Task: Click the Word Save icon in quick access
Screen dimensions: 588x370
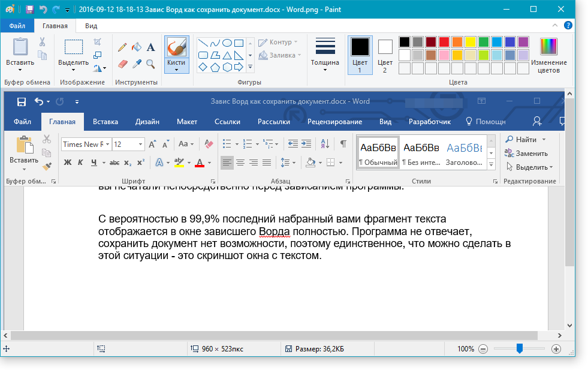Action: [22, 102]
